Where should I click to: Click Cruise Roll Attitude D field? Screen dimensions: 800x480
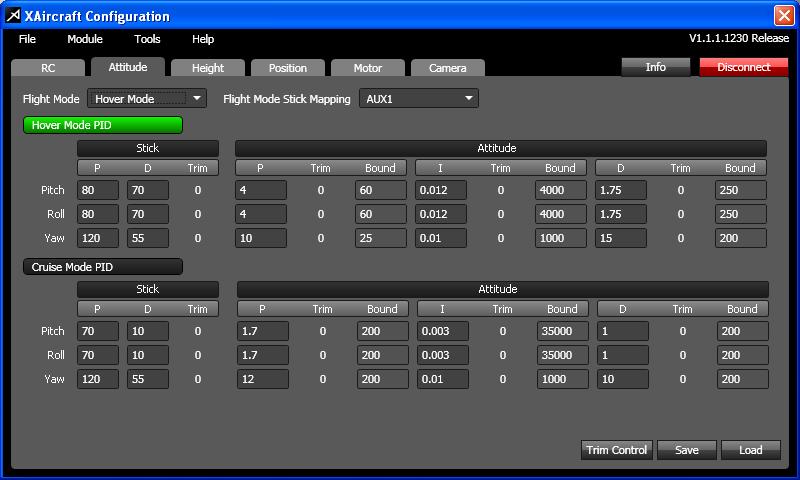(x=622, y=355)
